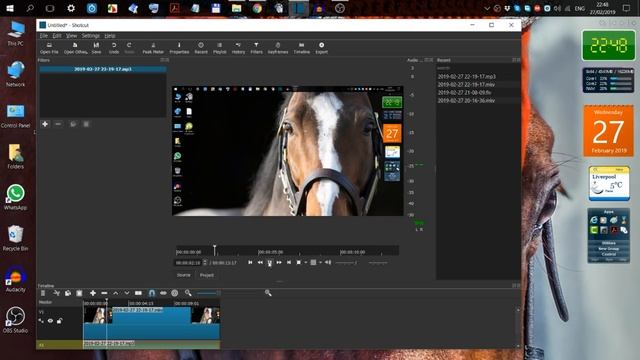Click the Recent panel search field

[478, 68]
